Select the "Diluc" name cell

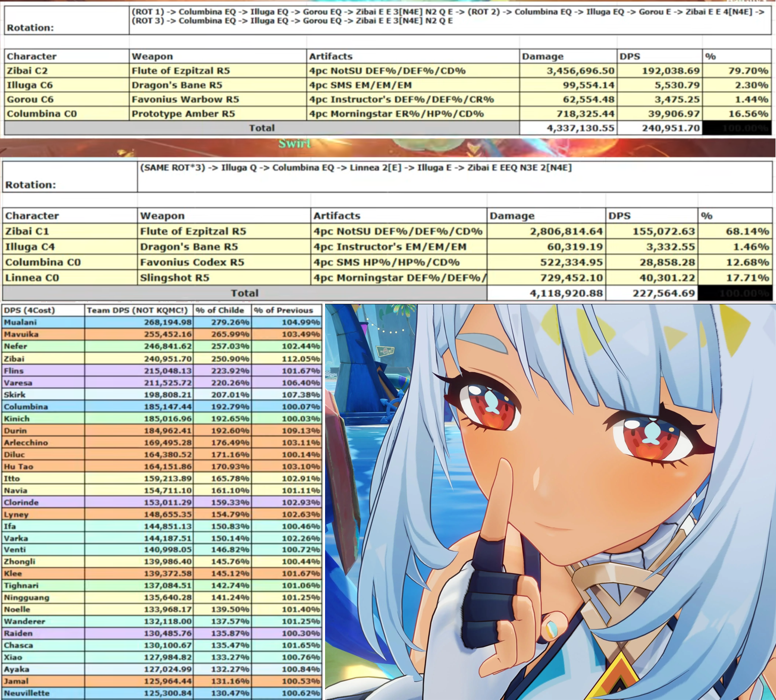tap(43, 454)
